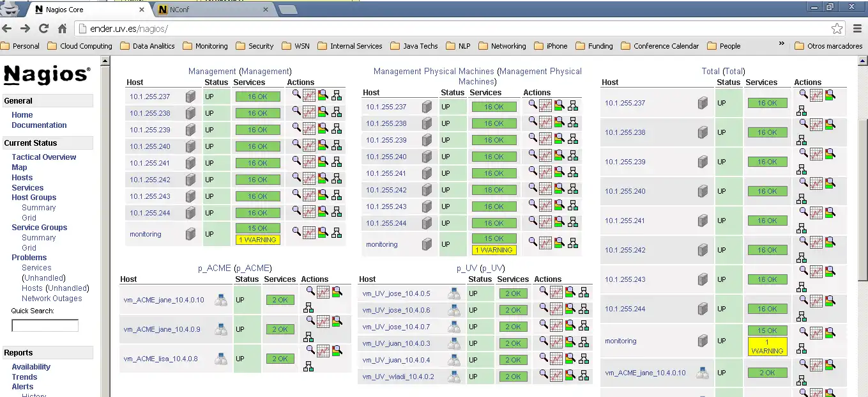Locate 10.1.255.244 on map from Management group
The image size is (868, 397).
337,212
